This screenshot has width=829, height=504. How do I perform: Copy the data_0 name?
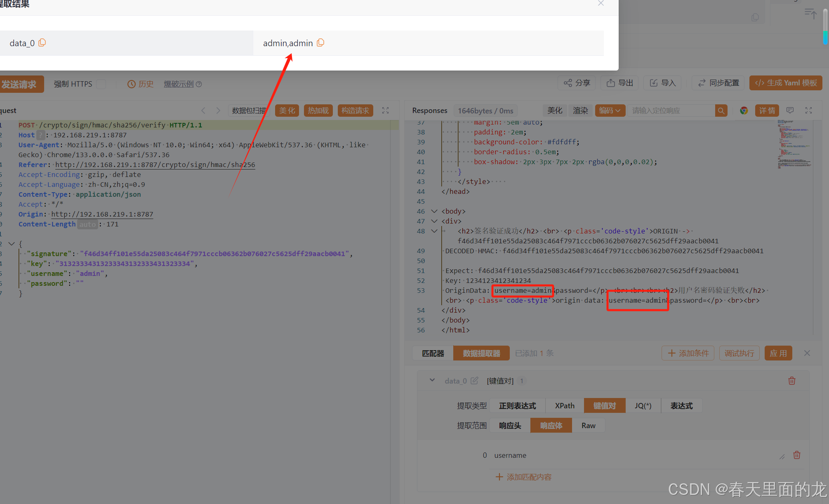pos(42,43)
